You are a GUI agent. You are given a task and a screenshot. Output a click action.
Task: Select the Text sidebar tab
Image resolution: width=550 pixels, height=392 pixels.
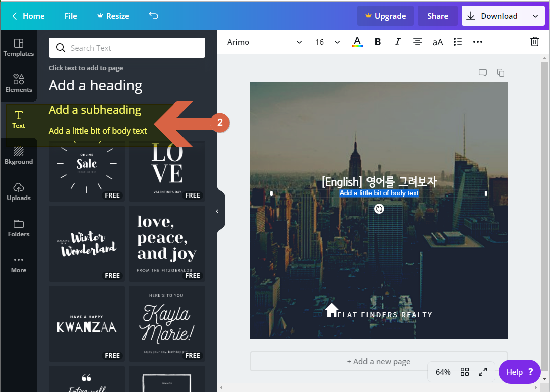[18, 120]
